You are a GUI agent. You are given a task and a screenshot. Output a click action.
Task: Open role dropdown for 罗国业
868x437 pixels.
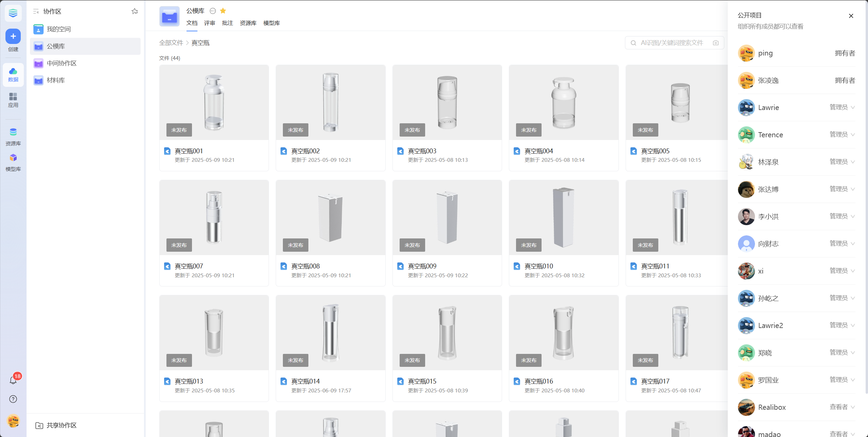coord(842,380)
